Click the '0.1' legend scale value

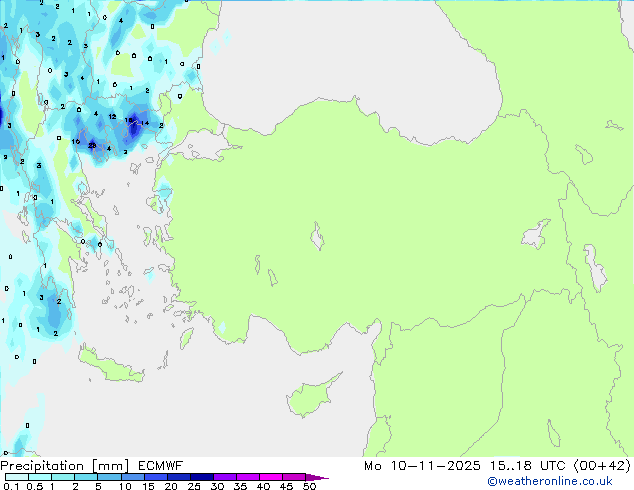tap(11, 486)
